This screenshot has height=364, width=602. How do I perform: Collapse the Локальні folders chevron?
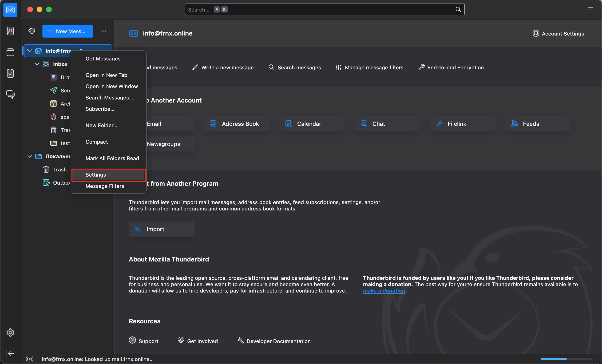tap(30, 156)
